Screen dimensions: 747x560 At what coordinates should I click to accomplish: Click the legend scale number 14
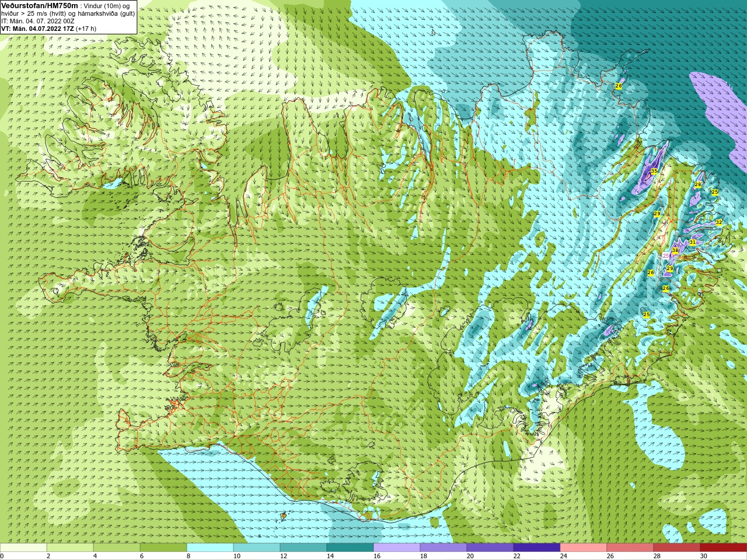point(330,556)
